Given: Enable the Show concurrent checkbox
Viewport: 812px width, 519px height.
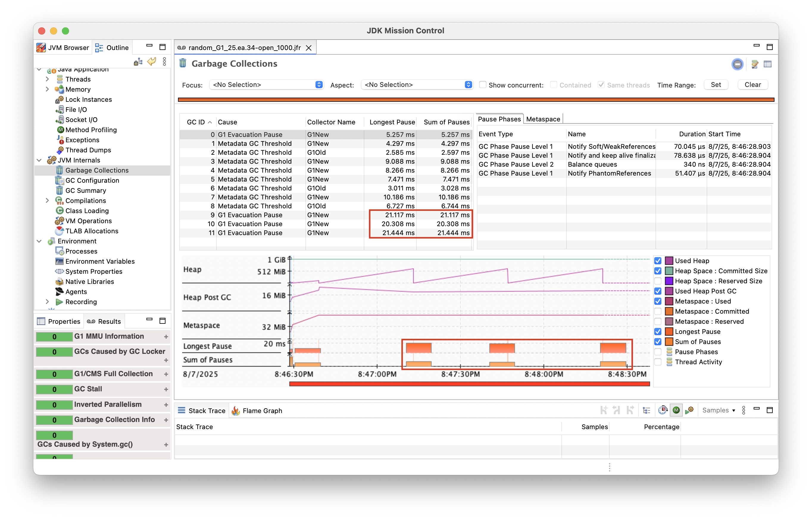Looking at the screenshot, I should [x=482, y=85].
